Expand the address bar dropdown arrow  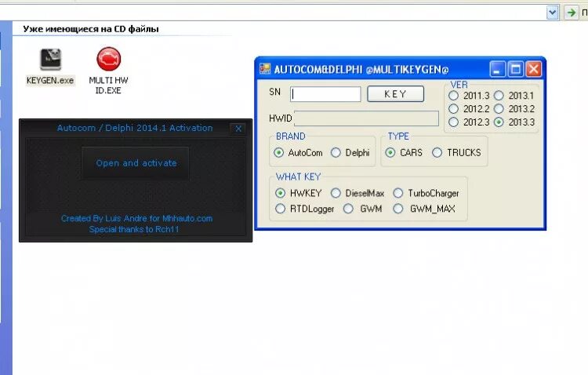[553, 13]
